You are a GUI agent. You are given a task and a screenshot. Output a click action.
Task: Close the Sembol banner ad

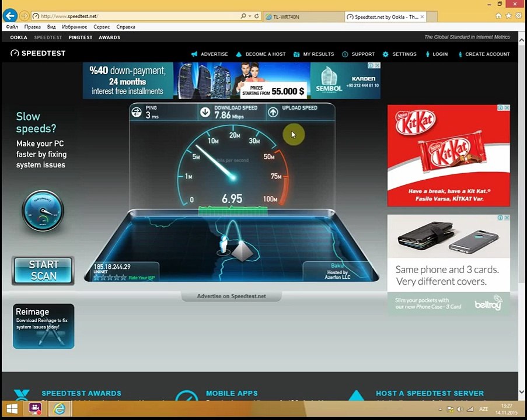coord(378,65)
